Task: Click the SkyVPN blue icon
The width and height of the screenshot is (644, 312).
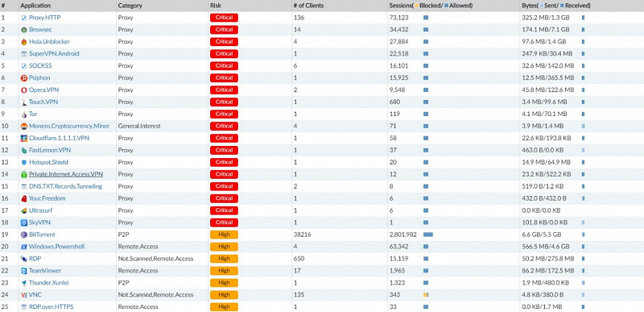Action: pyautogui.click(x=24, y=223)
